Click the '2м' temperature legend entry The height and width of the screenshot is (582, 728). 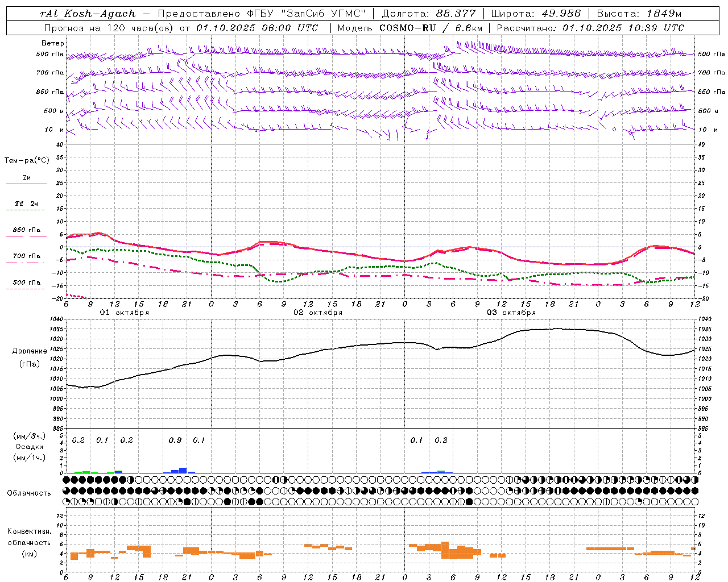click(x=27, y=178)
